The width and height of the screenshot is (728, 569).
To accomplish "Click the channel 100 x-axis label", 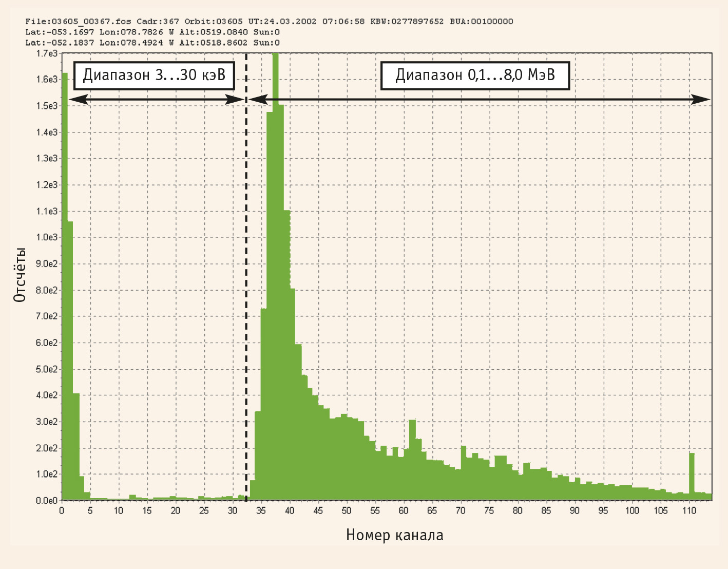I will pyautogui.click(x=632, y=510).
